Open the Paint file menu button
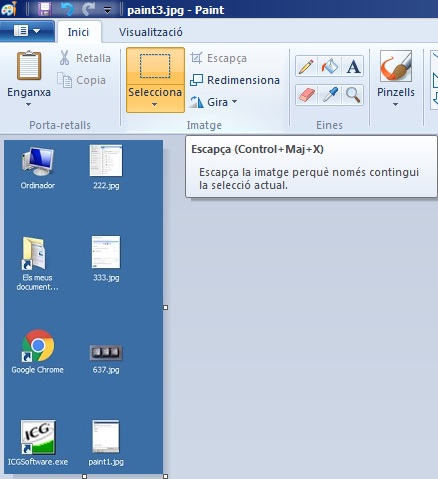 tap(27, 31)
